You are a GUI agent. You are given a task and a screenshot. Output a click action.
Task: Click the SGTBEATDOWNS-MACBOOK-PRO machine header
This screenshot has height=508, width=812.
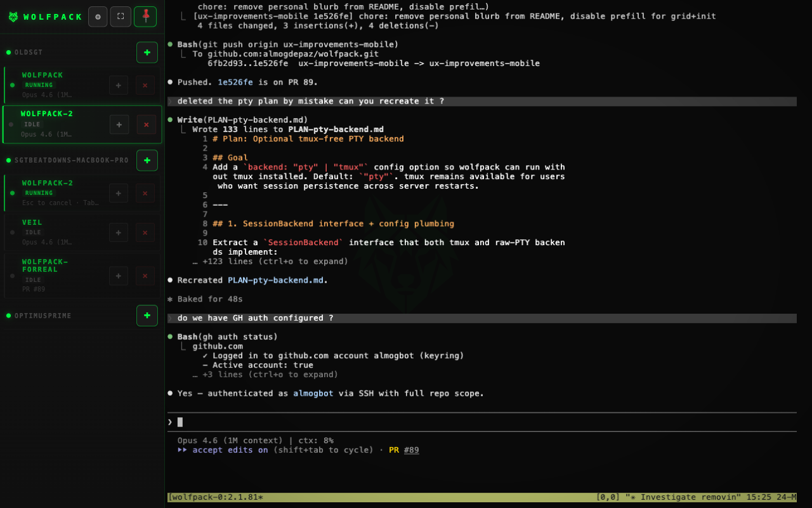tap(72, 160)
